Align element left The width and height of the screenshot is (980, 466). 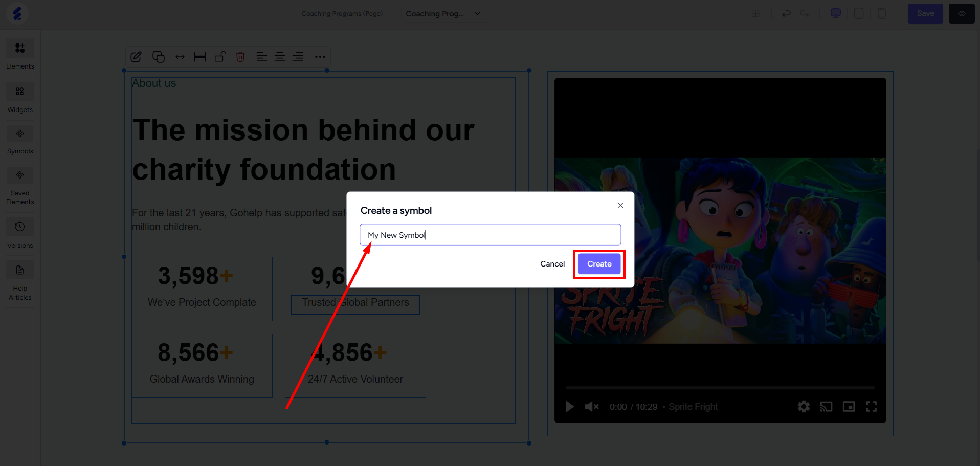click(261, 57)
